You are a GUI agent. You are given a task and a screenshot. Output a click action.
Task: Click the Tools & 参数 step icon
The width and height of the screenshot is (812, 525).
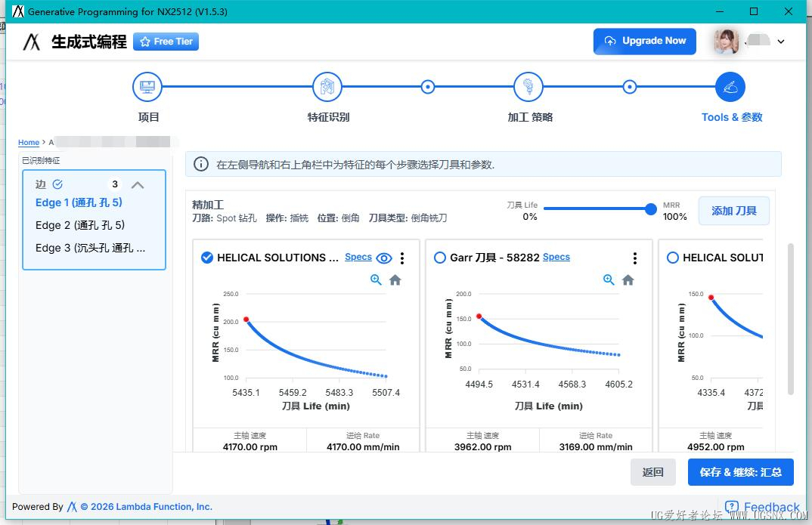730,87
